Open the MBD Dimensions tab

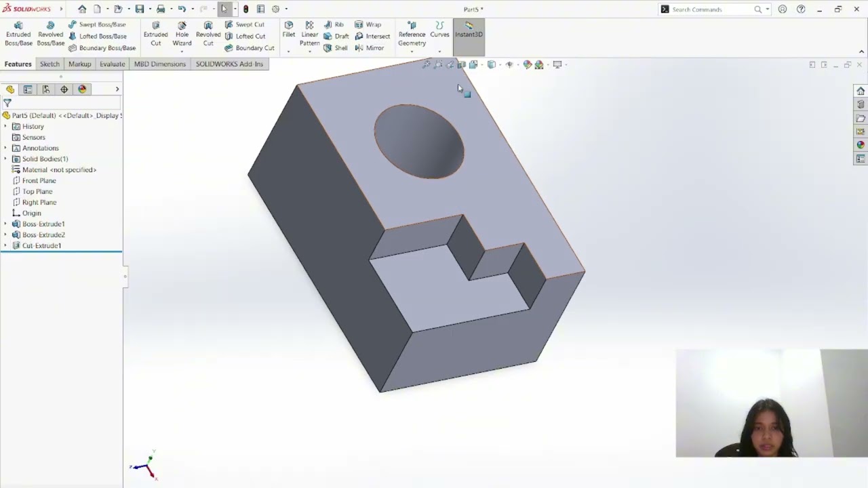point(160,64)
